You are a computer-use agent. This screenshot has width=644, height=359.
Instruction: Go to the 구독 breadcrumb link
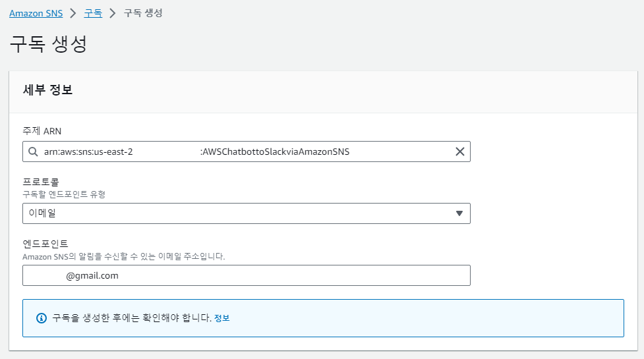point(93,13)
